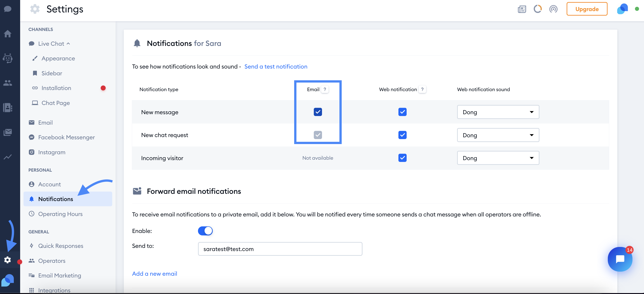Open visitors people icon in left rail
This screenshot has height=294, width=644.
8,83
